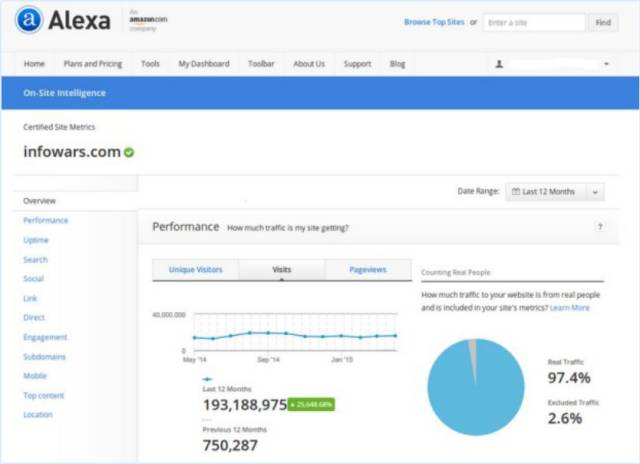640x464 pixels.
Task: Open Social in the sidebar
Action: [x=33, y=279]
